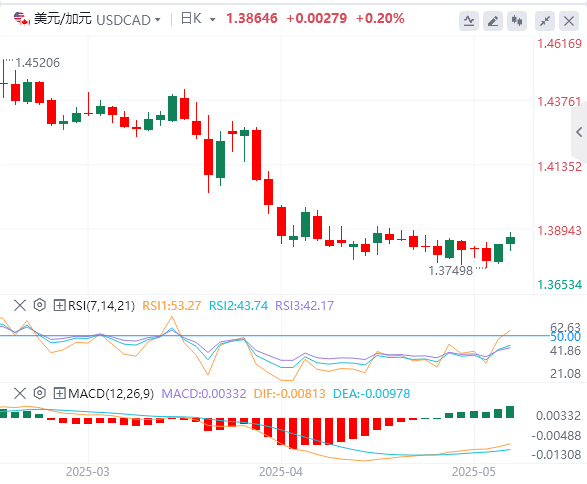Open RSI indicator settings hexagon icon
Screen dimensions: 587x484
click(x=39, y=305)
